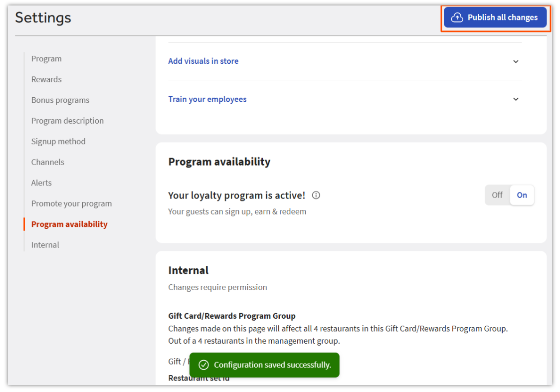Click the Configuration saved successfully notification

pos(272,365)
